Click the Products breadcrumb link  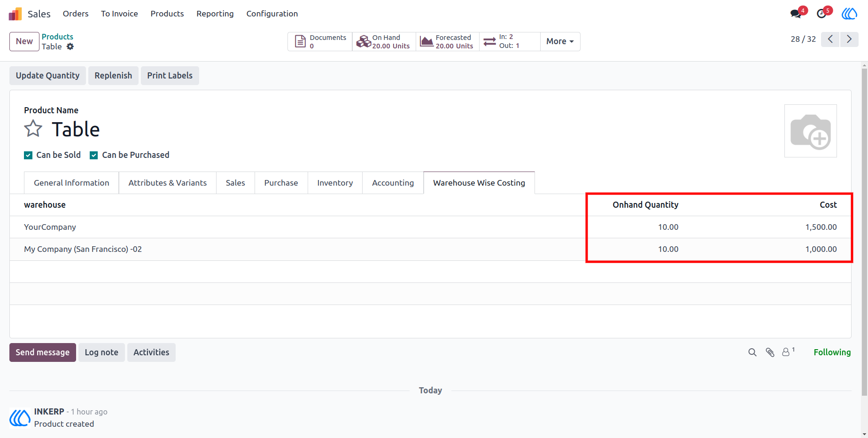click(x=57, y=37)
